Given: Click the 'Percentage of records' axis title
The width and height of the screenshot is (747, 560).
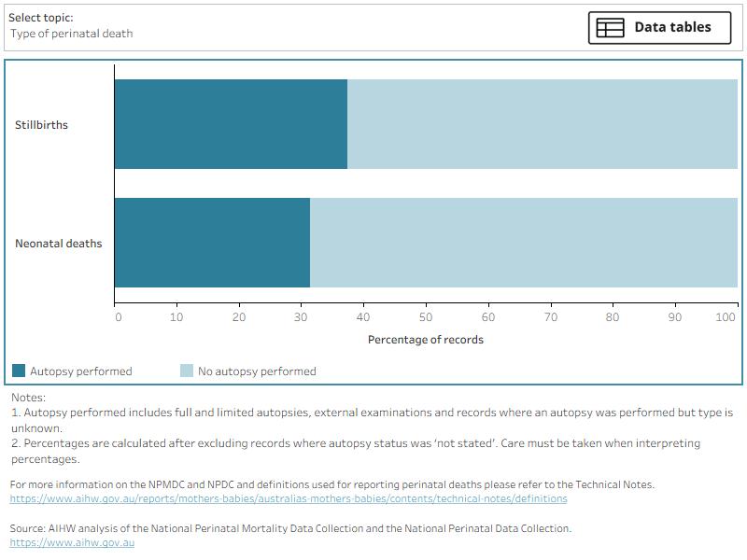Looking at the screenshot, I should coord(426,340).
